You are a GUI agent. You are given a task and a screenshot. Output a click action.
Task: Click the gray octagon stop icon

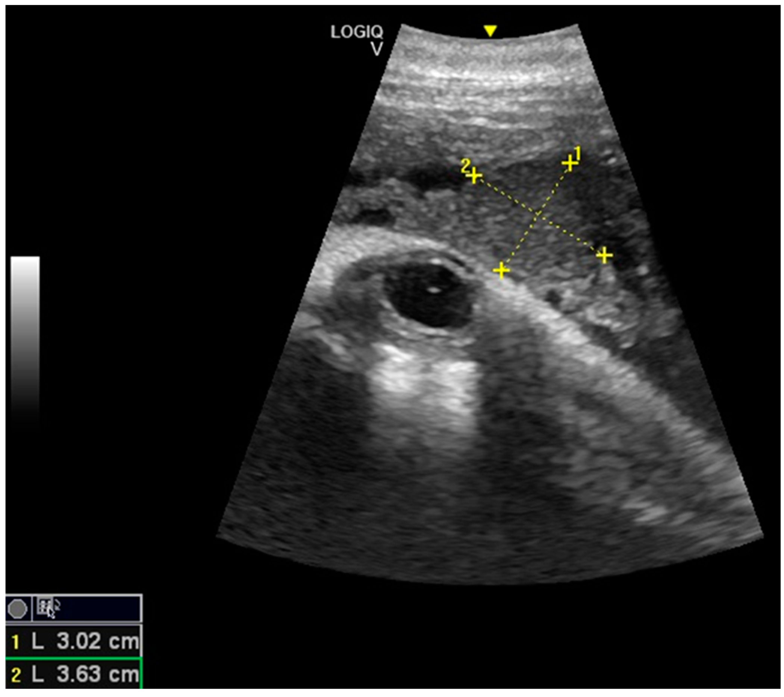pyautogui.click(x=18, y=608)
